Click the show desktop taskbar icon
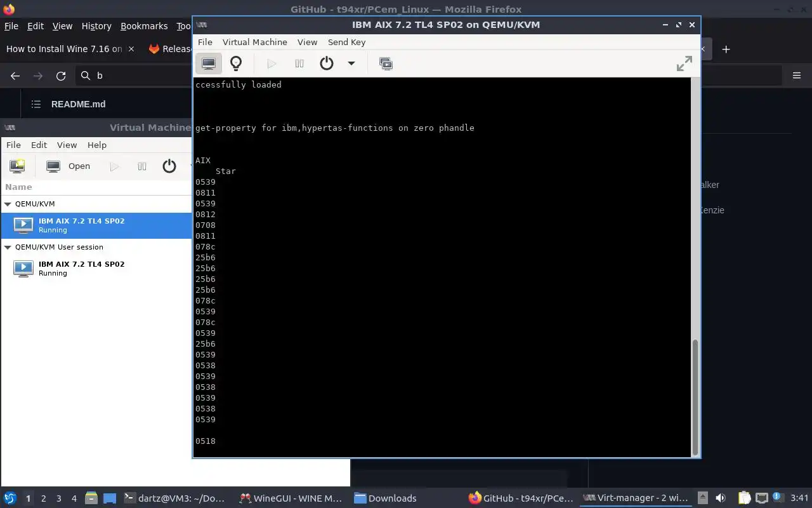The image size is (812, 508). (110, 498)
